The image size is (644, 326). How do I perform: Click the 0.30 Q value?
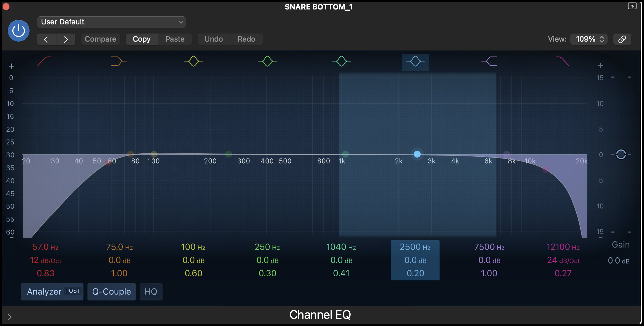pyautogui.click(x=268, y=273)
